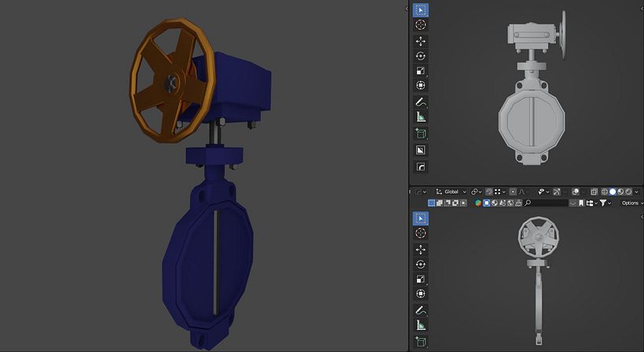The height and width of the screenshot is (352, 644).
Task: Toggle the snapping magnet icon
Action: pos(488,192)
